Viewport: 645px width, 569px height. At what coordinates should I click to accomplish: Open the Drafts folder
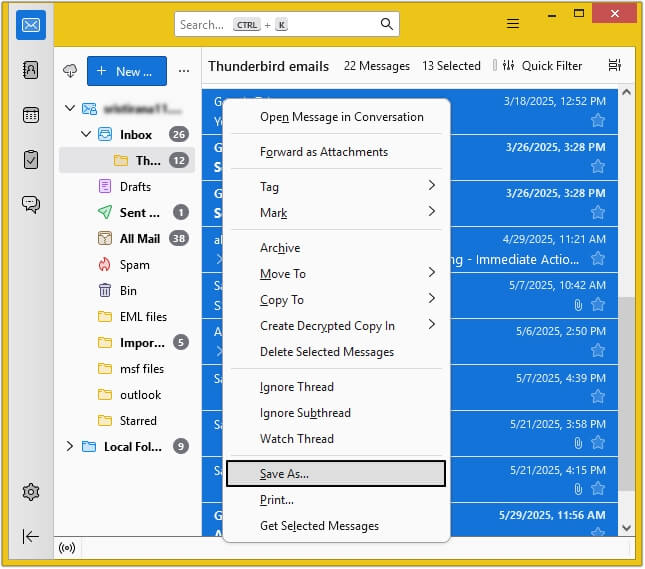coord(127,187)
